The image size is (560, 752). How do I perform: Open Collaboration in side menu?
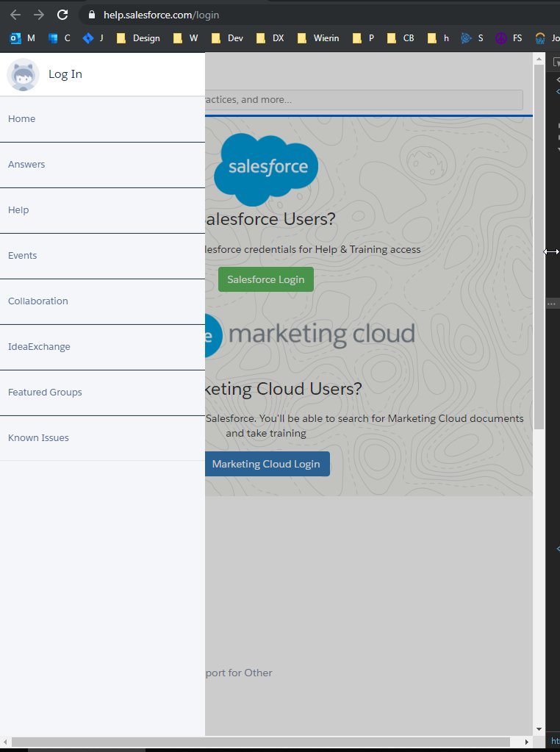pos(102,301)
